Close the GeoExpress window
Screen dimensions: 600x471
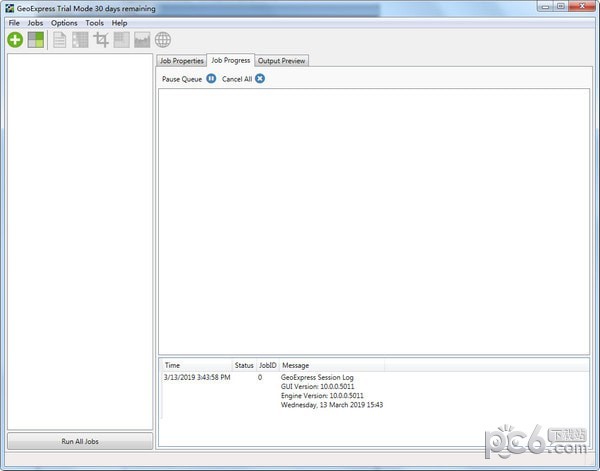(x=582, y=6)
